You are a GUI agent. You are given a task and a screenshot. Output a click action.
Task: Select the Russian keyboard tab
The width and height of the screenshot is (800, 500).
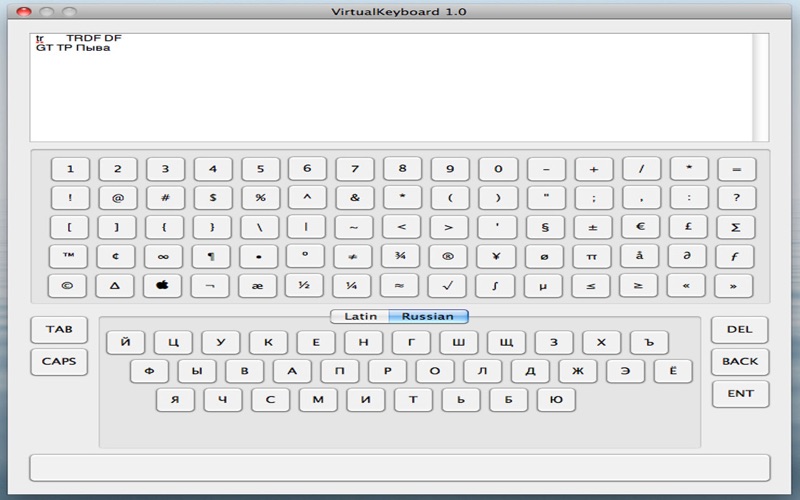[428, 316]
